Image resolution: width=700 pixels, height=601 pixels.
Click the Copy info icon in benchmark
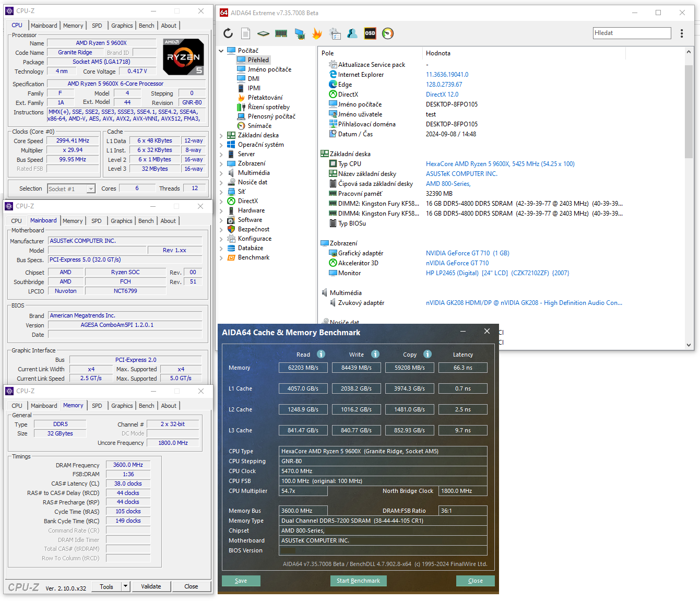pyautogui.click(x=428, y=354)
